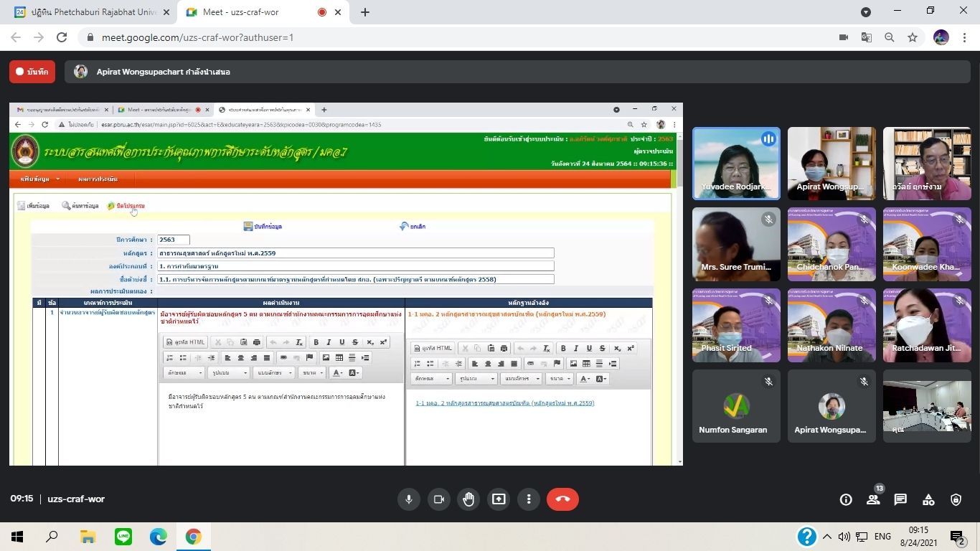Raise hand in the Meet call
The image size is (980, 551).
(468, 499)
